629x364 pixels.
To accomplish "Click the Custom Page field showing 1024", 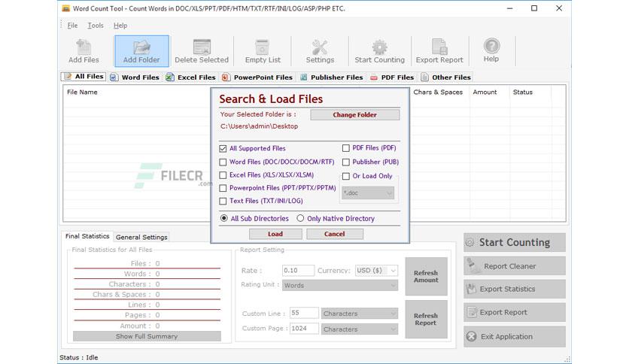I will pos(304,329).
